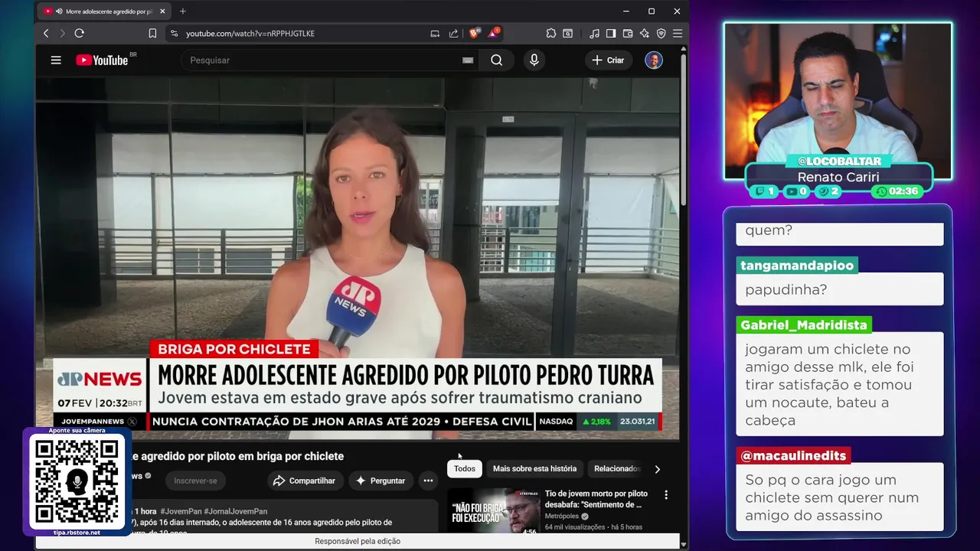Viewport: 980px width, 551px height.
Task: Open 'Tio de jovem morto por piloto' title
Action: 596,499
